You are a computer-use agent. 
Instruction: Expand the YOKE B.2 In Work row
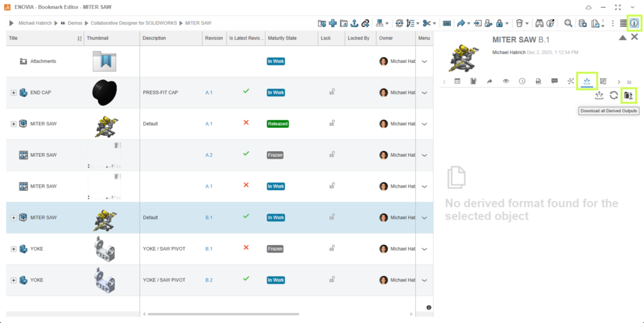(14, 280)
